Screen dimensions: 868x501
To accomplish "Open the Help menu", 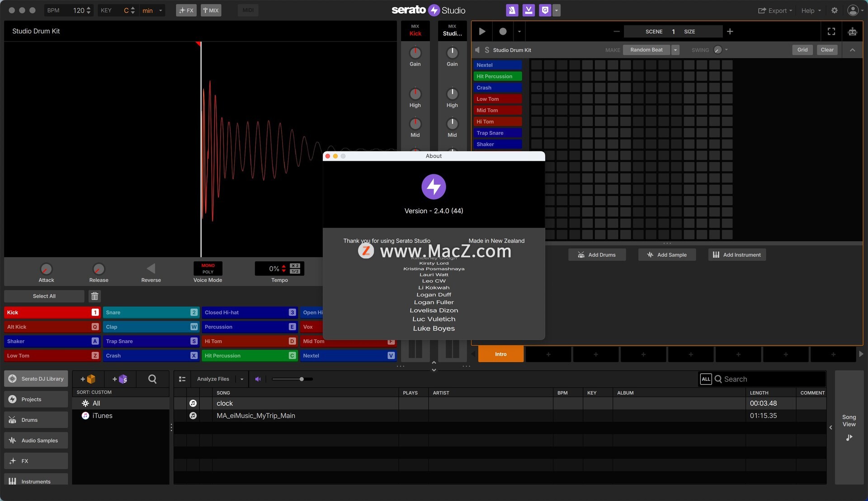I will click(811, 10).
